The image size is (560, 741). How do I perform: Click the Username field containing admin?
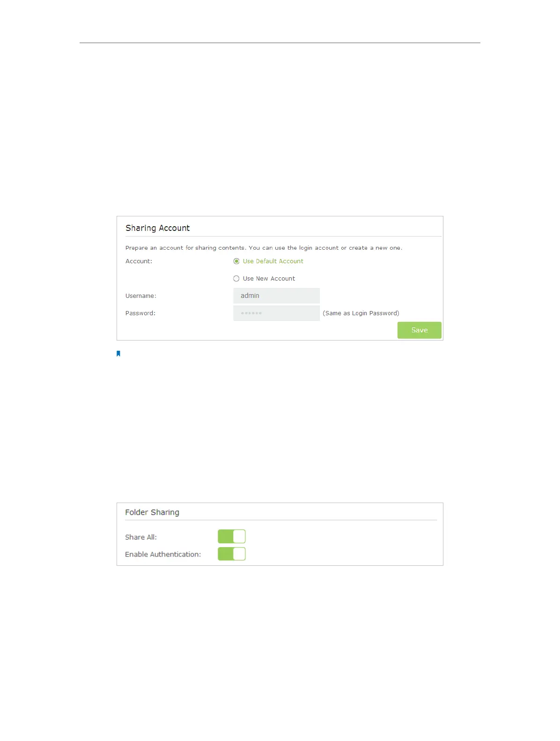[276, 296]
